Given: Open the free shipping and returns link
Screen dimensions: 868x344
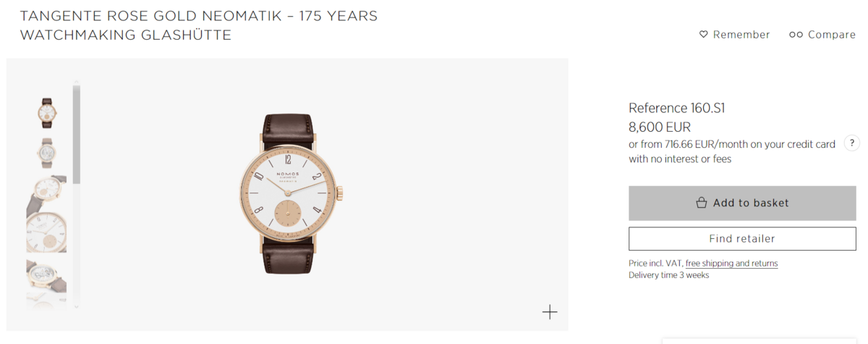Looking at the screenshot, I should click(x=731, y=264).
